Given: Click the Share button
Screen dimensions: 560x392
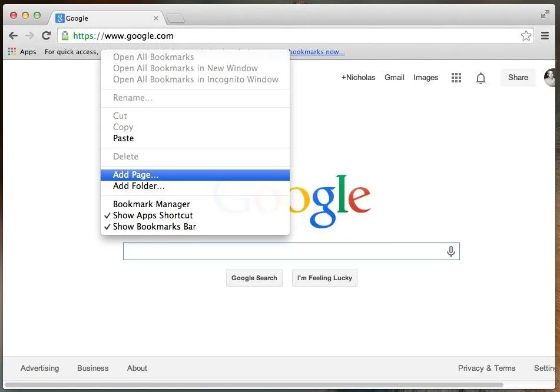Looking at the screenshot, I should pos(518,78).
